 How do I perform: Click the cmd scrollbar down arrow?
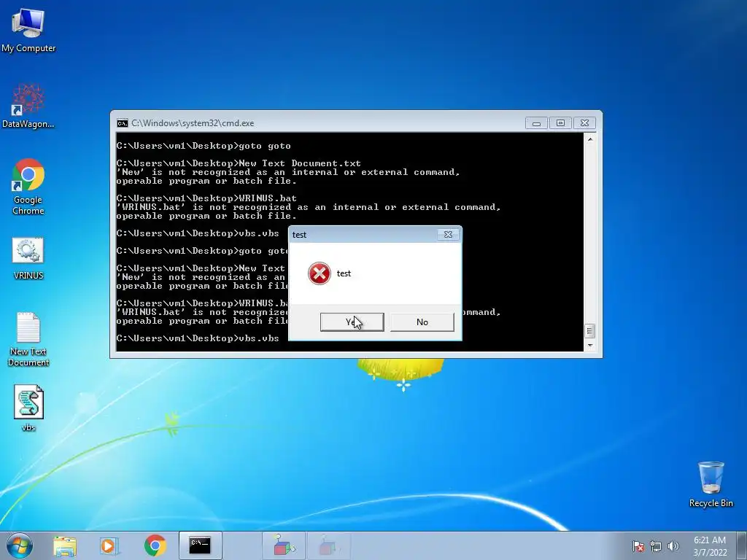pyautogui.click(x=589, y=346)
